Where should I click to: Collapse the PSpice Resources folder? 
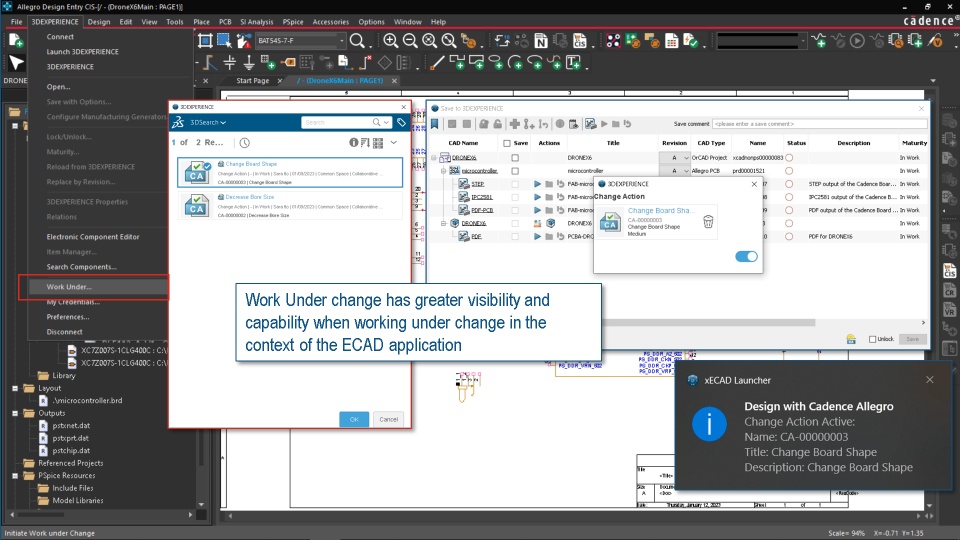(x=15, y=475)
